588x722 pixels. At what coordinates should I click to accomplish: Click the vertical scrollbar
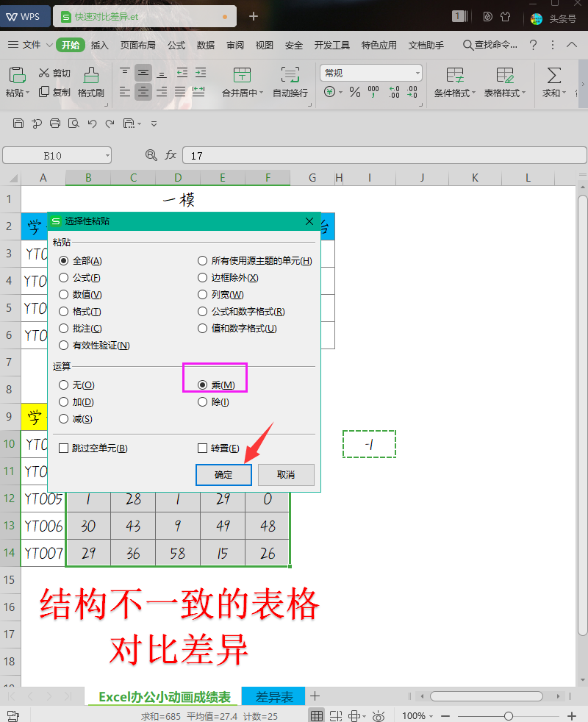582,415
